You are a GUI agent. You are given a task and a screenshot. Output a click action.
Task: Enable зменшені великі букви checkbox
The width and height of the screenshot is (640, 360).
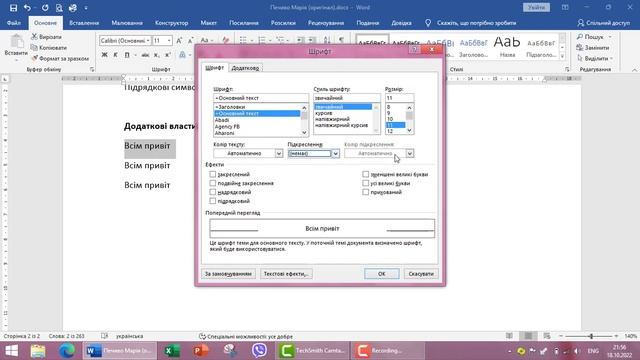[x=366, y=174]
